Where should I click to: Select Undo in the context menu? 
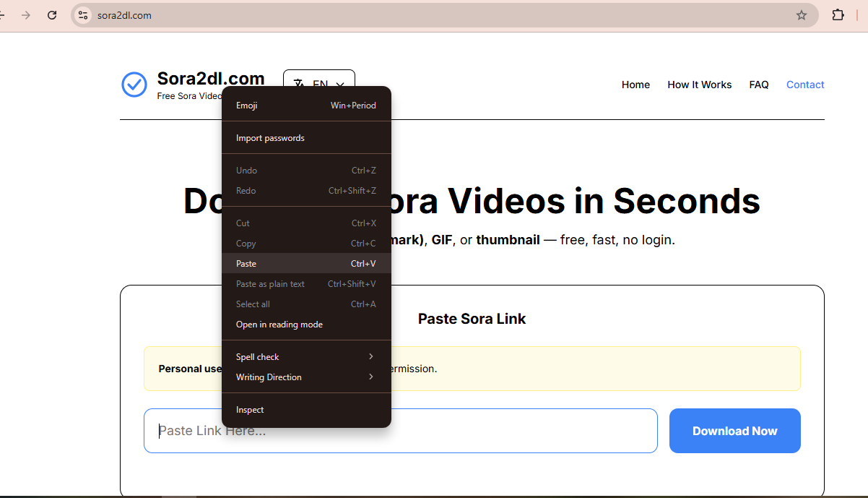(x=246, y=170)
